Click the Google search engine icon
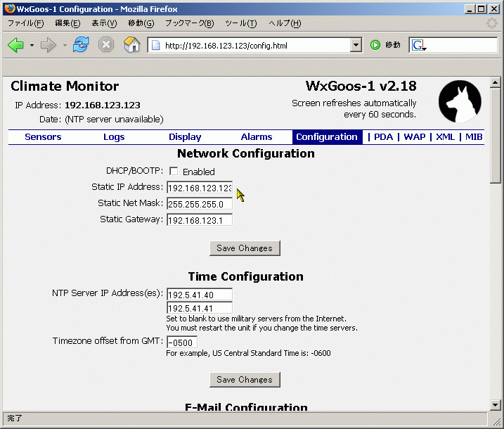The width and height of the screenshot is (504, 429). pos(418,45)
